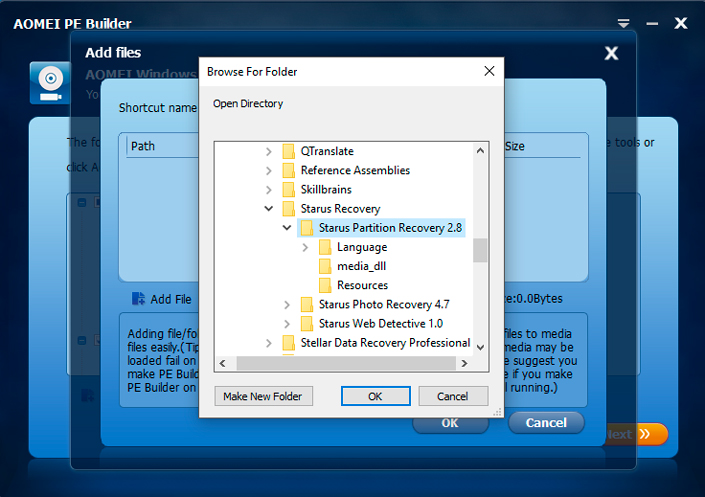Click the horizontal scroll-left arrow
Screen dimensions: 705x497
coord(223,363)
